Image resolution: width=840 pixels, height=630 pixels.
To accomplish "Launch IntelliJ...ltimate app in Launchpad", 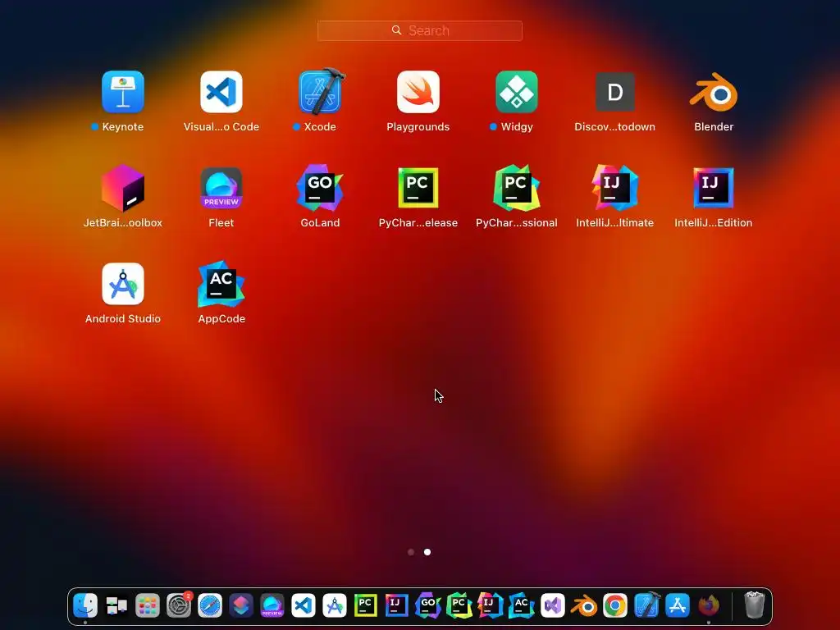I will pos(615,188).
